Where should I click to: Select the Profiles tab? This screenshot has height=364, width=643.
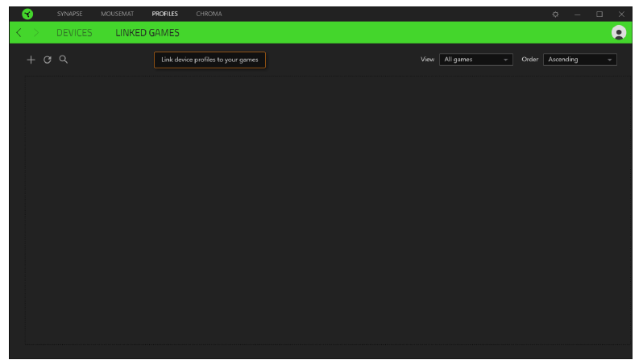pos(165,14)
